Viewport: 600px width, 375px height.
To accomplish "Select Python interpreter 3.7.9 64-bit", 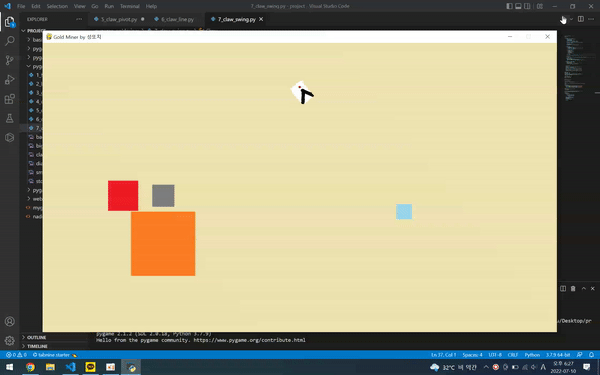I will coord(558,355).
